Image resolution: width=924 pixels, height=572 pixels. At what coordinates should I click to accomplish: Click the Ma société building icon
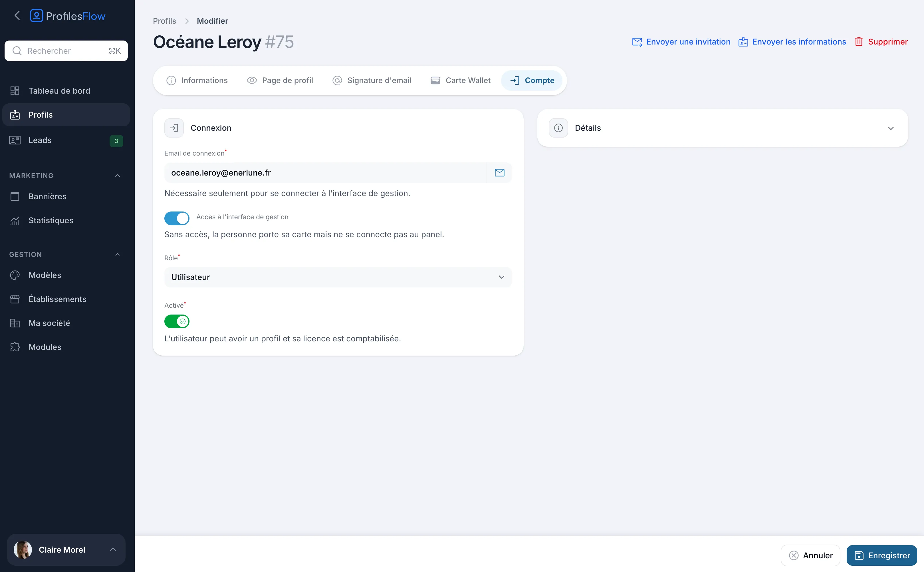[15, 323]
